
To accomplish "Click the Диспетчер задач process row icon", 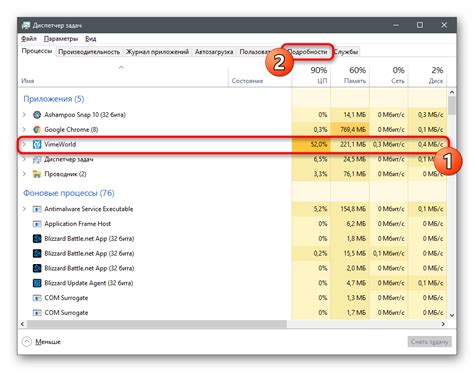I will pos(37,159).
